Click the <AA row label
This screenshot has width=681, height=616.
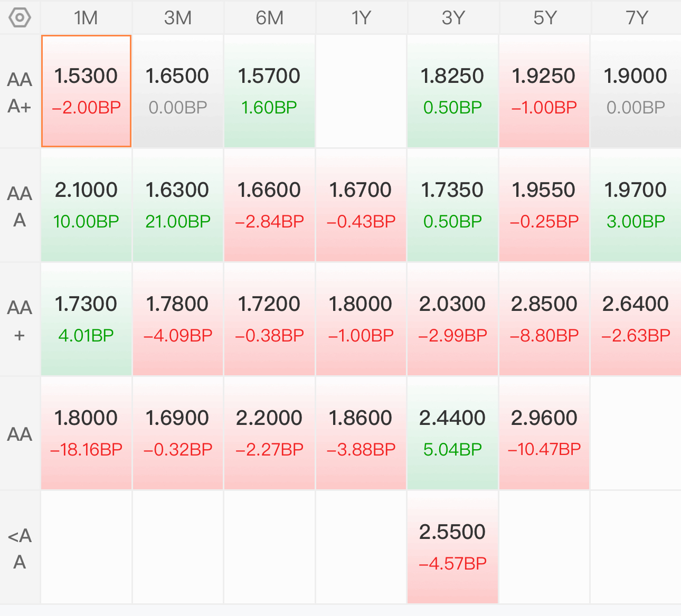click(x=20, y=548)
